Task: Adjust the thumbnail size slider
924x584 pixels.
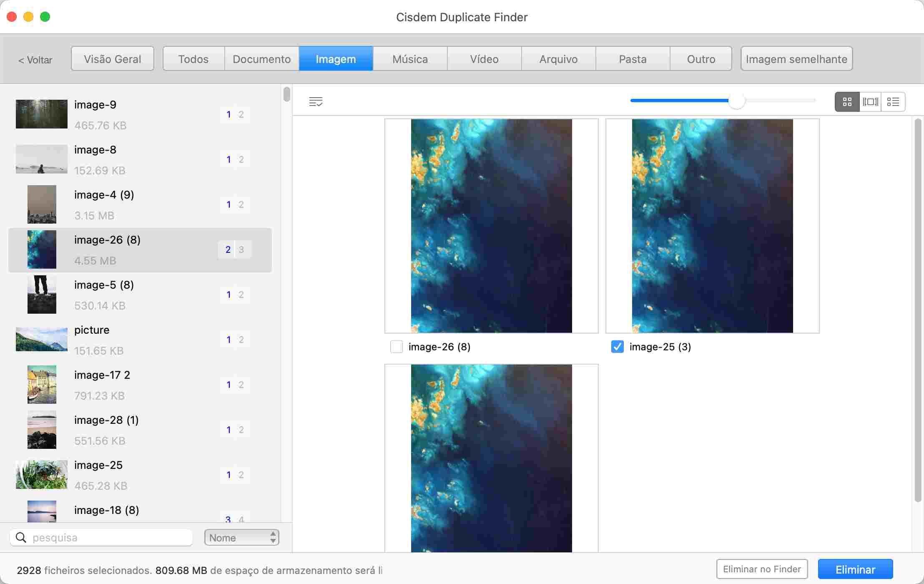Action: (738, 101)
